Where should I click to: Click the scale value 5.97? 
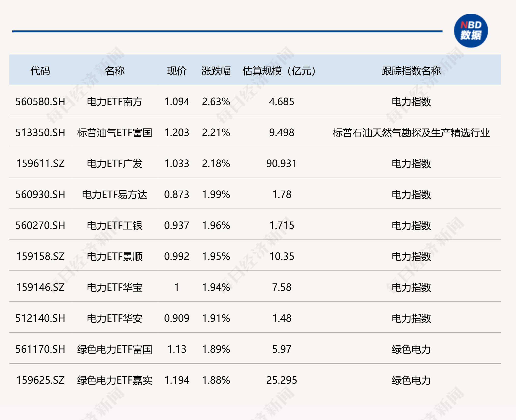pos(282,349)
